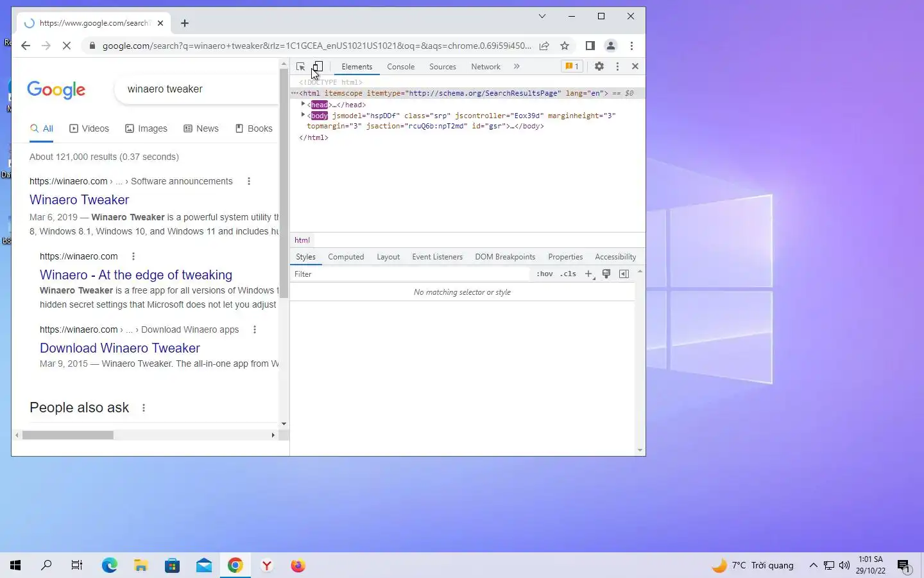924x578 pixels.
Task: Open Task View on taskbar
Action: pyautogui.click(x=77, y=565)
